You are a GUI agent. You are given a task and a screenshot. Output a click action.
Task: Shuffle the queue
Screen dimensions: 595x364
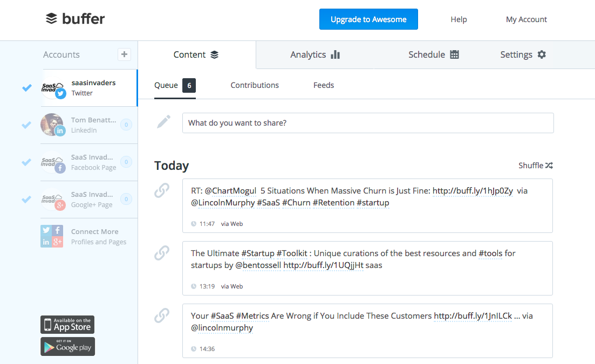(536, 166)
